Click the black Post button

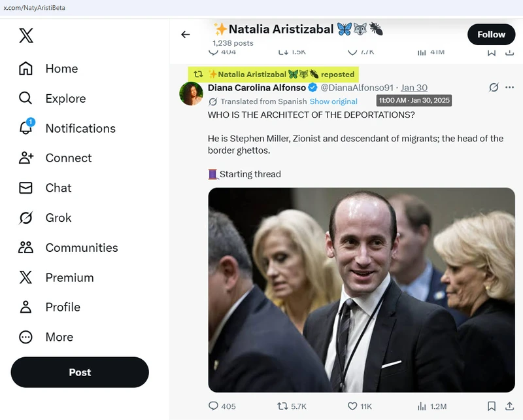80,372
